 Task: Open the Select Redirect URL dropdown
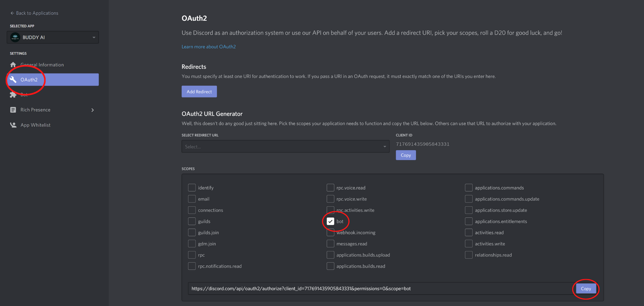[285, 146]
